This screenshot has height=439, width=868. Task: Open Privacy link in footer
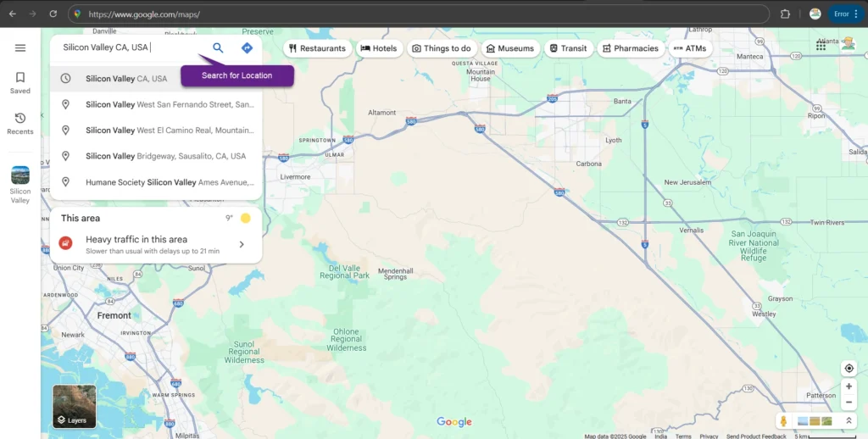coord(709,436)
